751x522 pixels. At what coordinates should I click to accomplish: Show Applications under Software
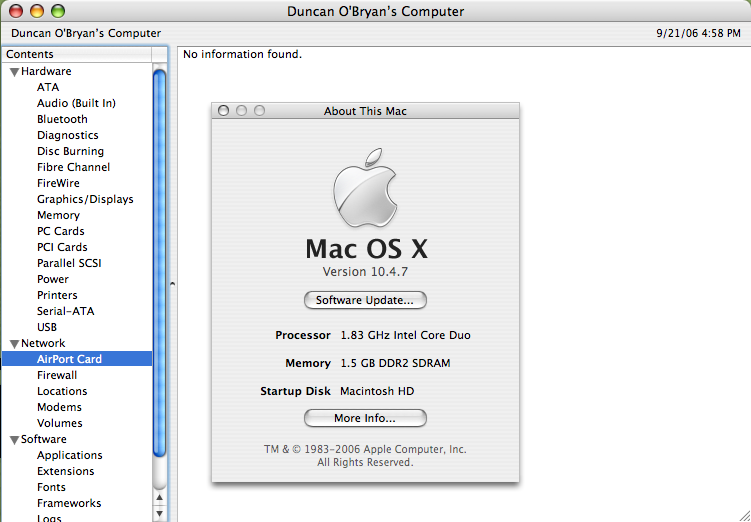pyautogui.click(x=69, y=455)
